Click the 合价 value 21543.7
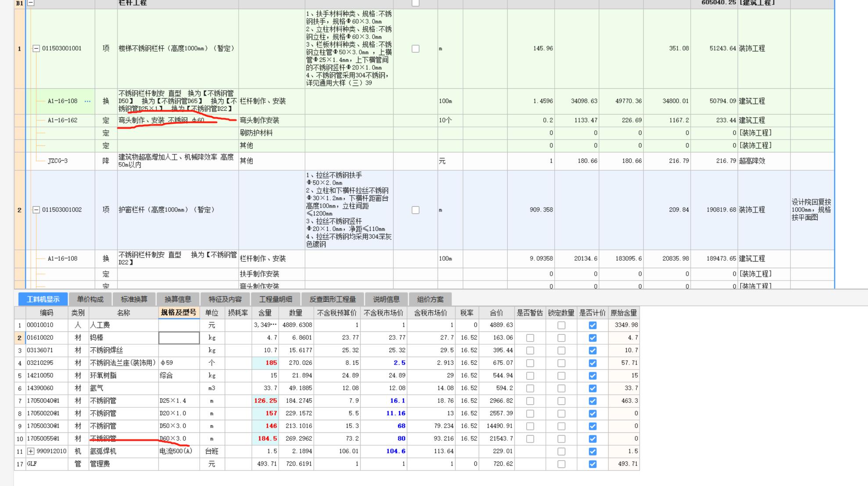868x486 pixels. point(497,439)
